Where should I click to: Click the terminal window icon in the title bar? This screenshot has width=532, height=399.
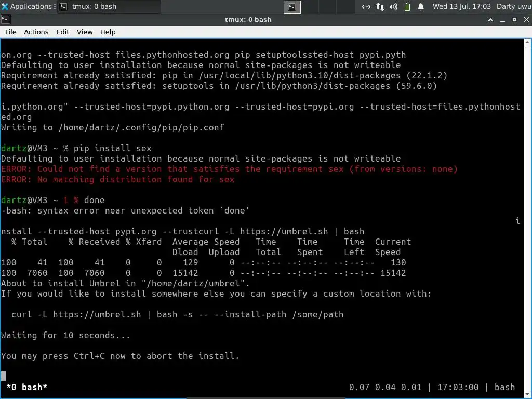(5, 19)
